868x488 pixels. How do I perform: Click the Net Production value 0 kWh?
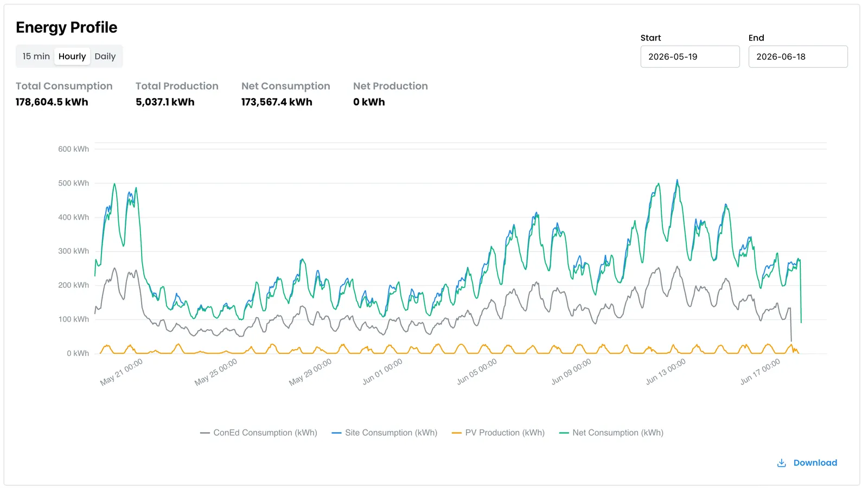369,102
